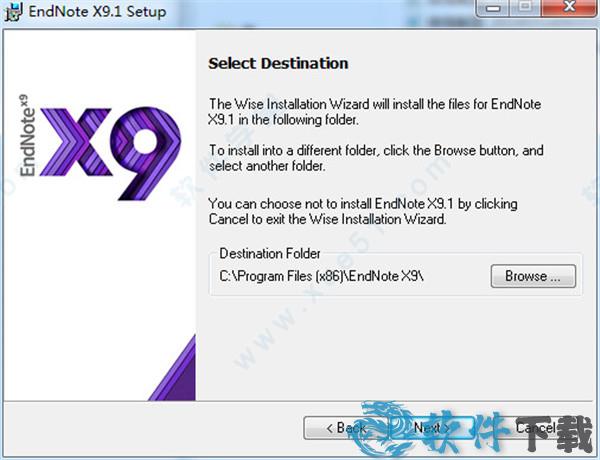Click the destination path C:\Program Files (x86)\EndNote X9\
The width and height of the screenshot is (600, 460).
tap(321, 276)
